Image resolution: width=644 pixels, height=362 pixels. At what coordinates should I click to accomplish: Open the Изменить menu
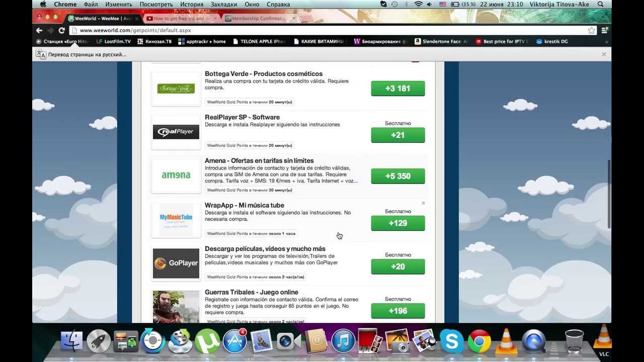[x=119, y=5]
